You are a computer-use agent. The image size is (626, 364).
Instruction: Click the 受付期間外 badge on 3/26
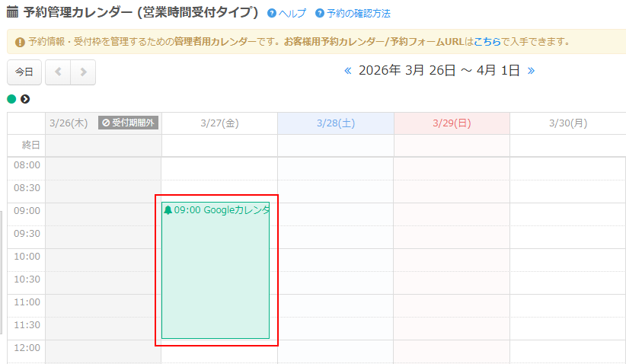click(128, 123)
